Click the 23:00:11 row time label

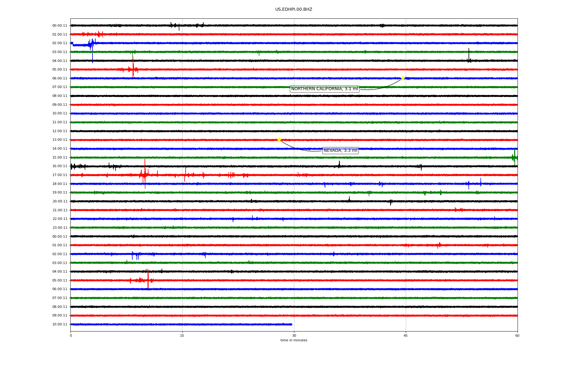(60, 228)
